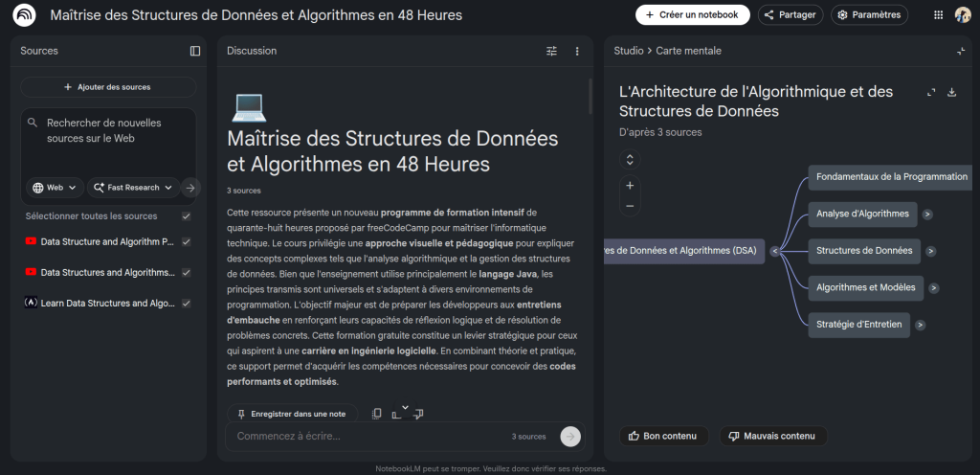Open the Discussion three-dot options menu

[577, 51]
